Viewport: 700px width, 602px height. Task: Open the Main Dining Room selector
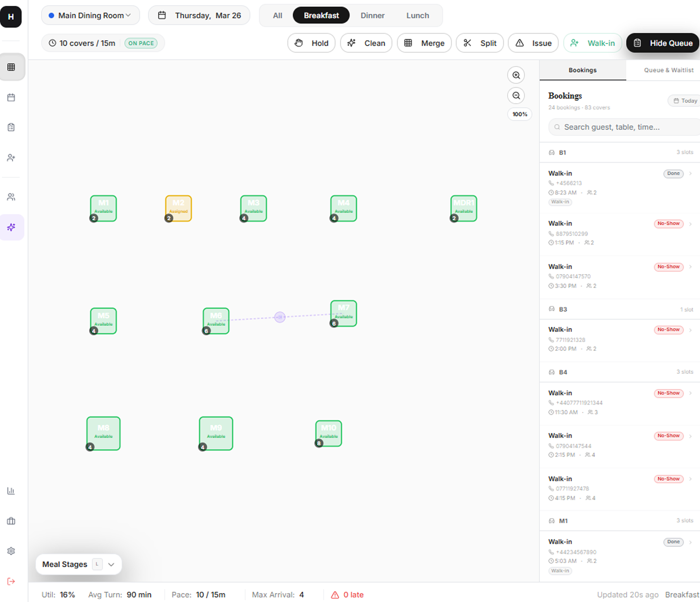tap(90, 15)
